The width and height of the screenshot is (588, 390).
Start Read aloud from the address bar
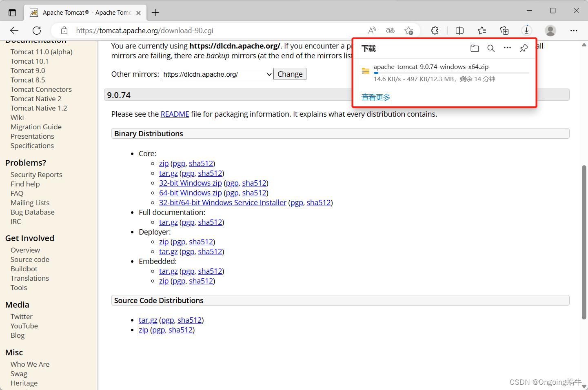point(372,30)
